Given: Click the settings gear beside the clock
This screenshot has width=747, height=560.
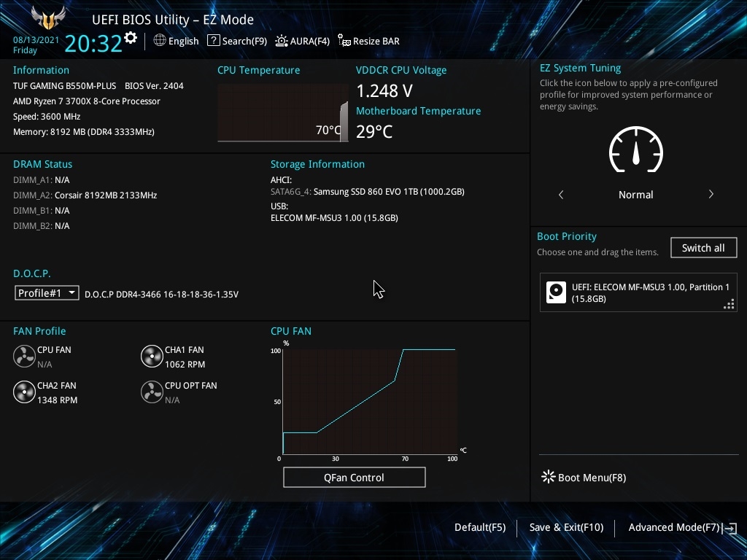Looking at the screenshot, I should [x=131, y=37].
